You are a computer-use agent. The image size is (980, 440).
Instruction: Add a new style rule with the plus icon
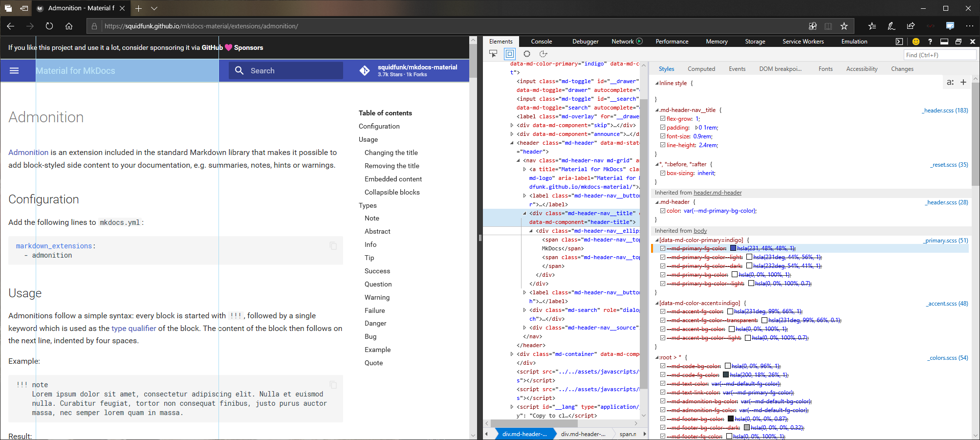click(x=963, y=82)
